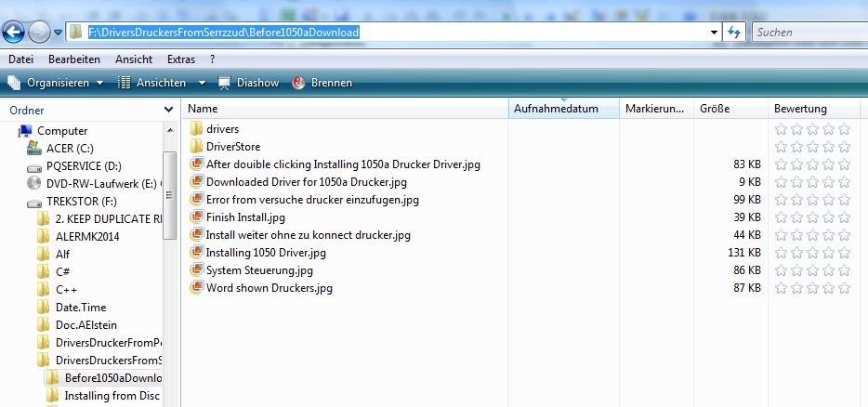The height and width of the screenshot is (407, 868).
Task: Start the Diashow slideshow
Action: click(x=248, y=83)
